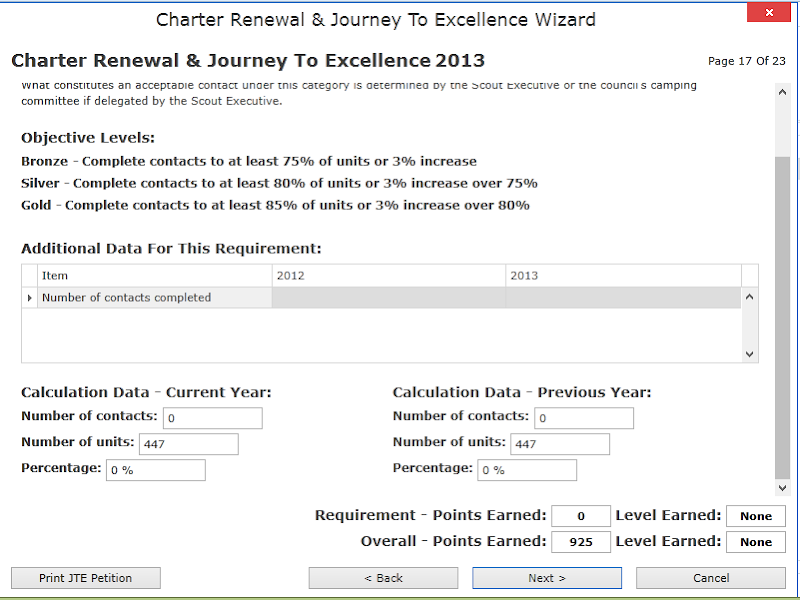Cancel the wizard
Image resolution: width=800 pixels, height=600 pixels.
pos(711,578)
